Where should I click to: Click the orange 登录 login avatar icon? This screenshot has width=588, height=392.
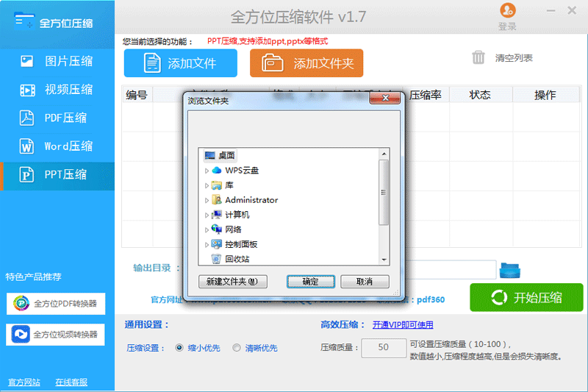tap(508, 10)
